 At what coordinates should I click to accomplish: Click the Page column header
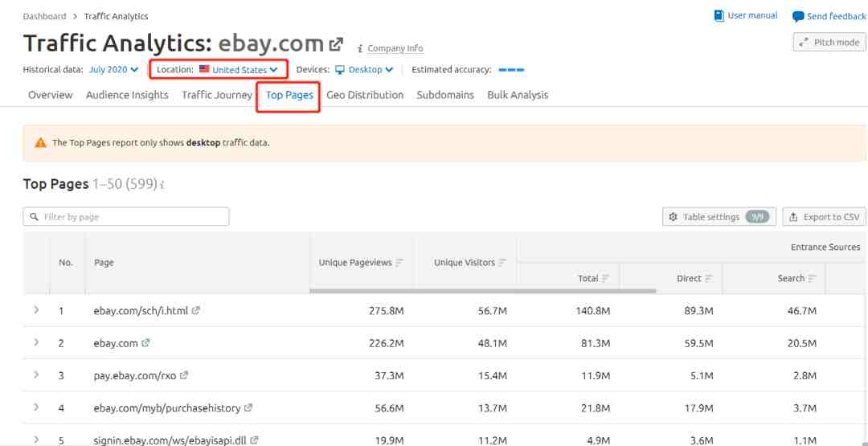(104, 263)
